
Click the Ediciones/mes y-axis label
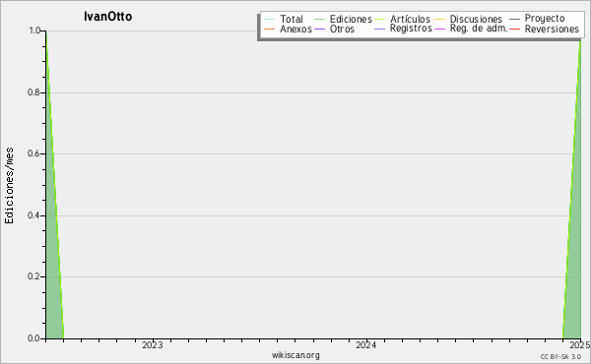point(9,186)
